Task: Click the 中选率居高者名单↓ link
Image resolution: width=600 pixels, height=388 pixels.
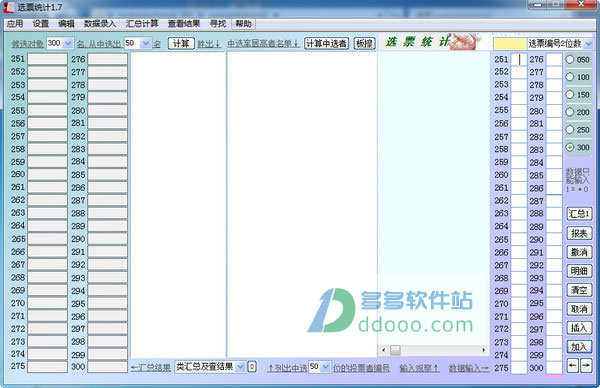Action: [263, 44]
